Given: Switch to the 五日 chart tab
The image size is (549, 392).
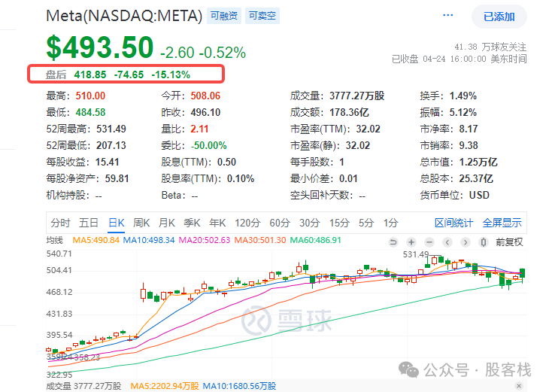Looking at the screenshot, I should (88, 223).
